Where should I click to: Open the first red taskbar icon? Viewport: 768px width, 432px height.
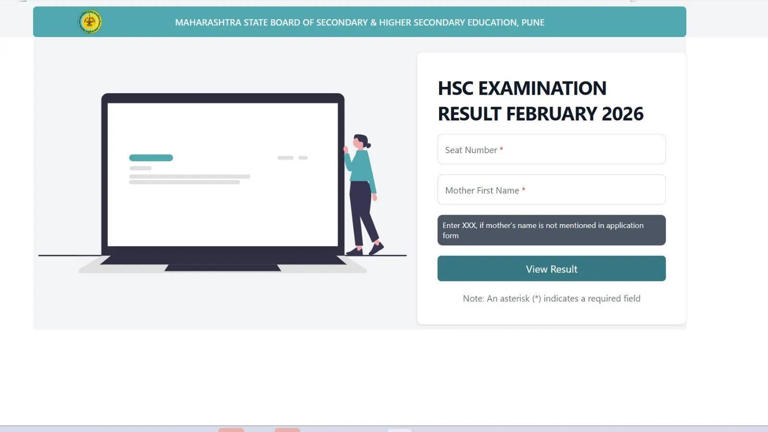[231, 430]
